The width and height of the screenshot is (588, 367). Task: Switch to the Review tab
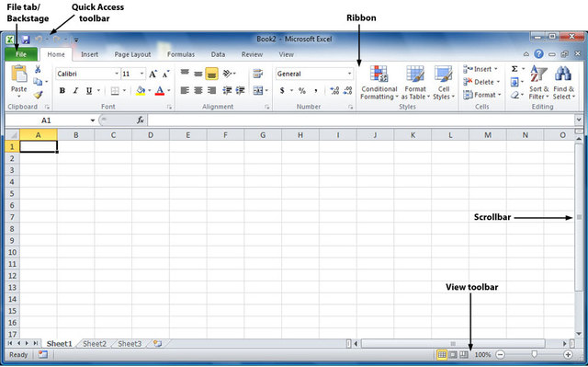point(252,54)
